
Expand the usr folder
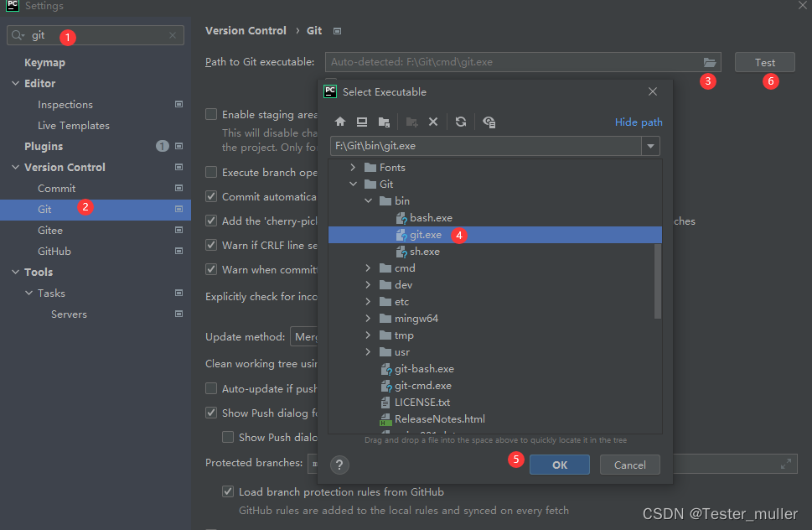click(368, 351)
